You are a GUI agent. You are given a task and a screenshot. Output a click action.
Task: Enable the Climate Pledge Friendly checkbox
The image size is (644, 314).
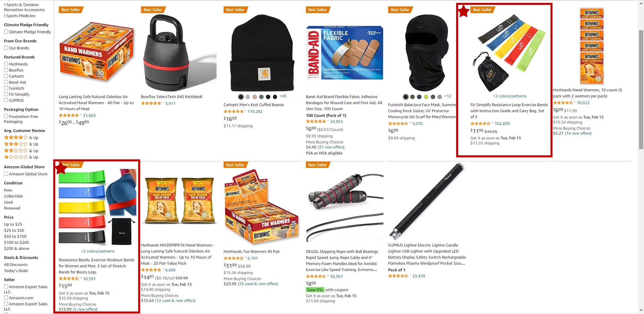[x=6, y=32]
